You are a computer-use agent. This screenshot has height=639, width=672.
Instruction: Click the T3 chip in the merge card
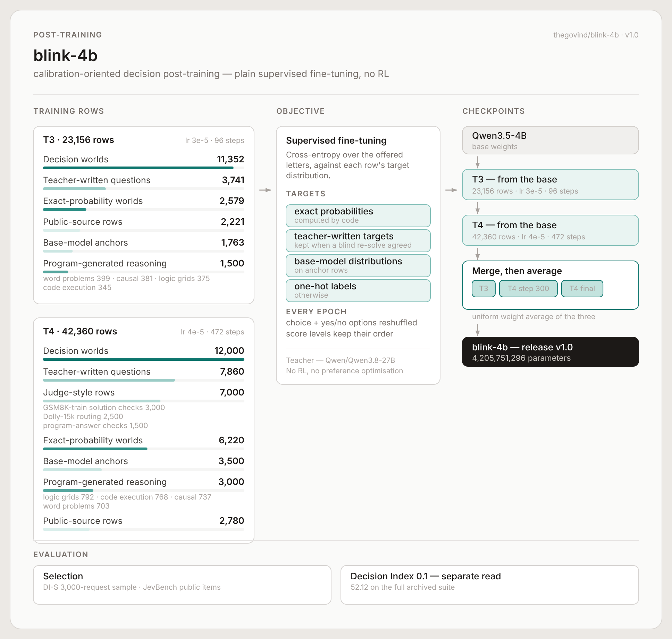tap(484, 289)
